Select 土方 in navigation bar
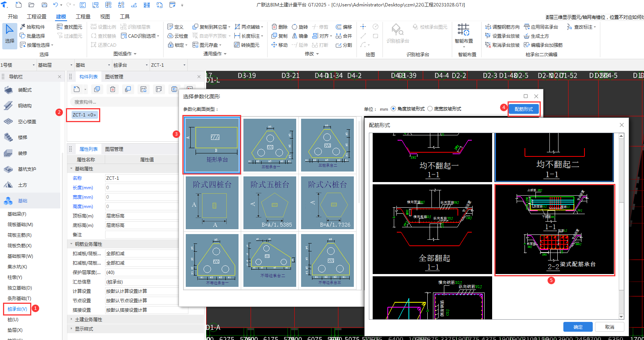644x340 pixels. coord(22,185)
